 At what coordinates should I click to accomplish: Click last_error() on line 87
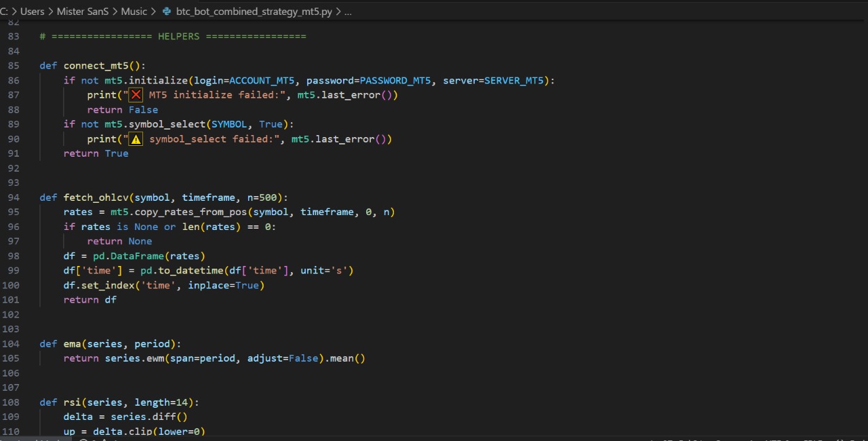(x=357, y=95)
